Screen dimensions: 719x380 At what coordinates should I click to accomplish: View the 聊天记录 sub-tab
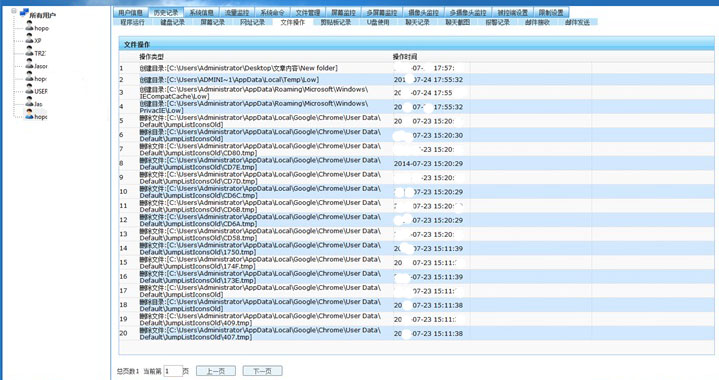point(417,22)
